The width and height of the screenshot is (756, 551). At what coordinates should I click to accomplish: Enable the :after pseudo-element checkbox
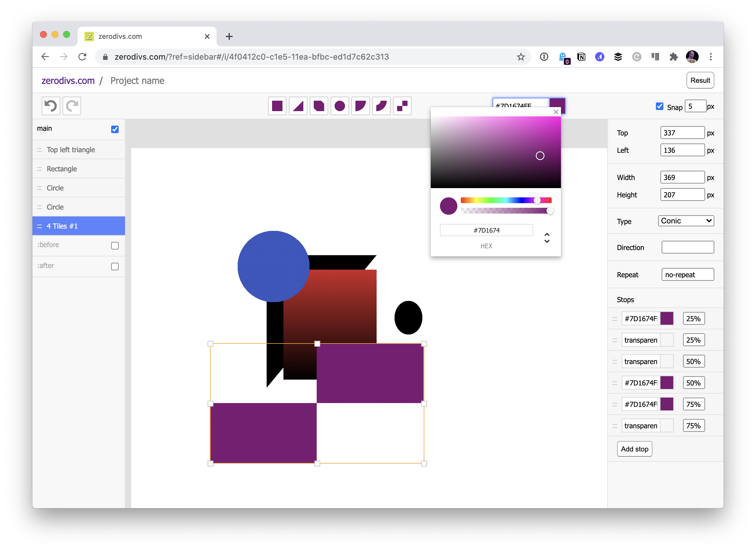point(115,266)
